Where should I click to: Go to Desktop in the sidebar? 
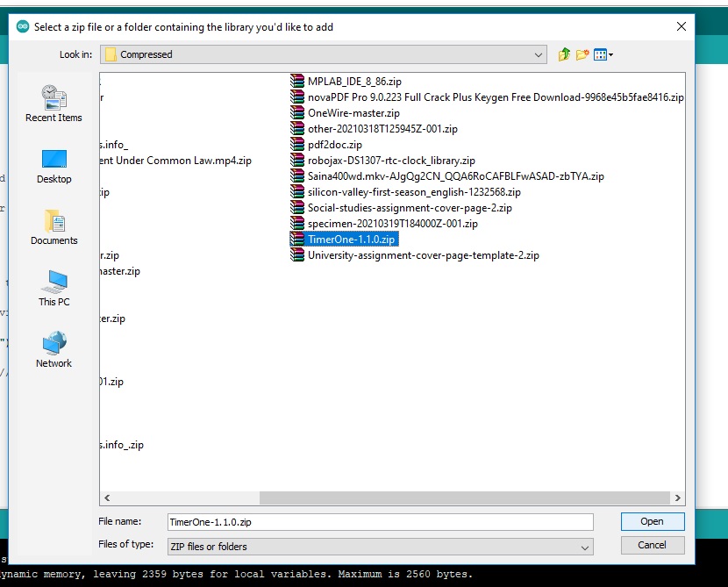tap(54, 167)
